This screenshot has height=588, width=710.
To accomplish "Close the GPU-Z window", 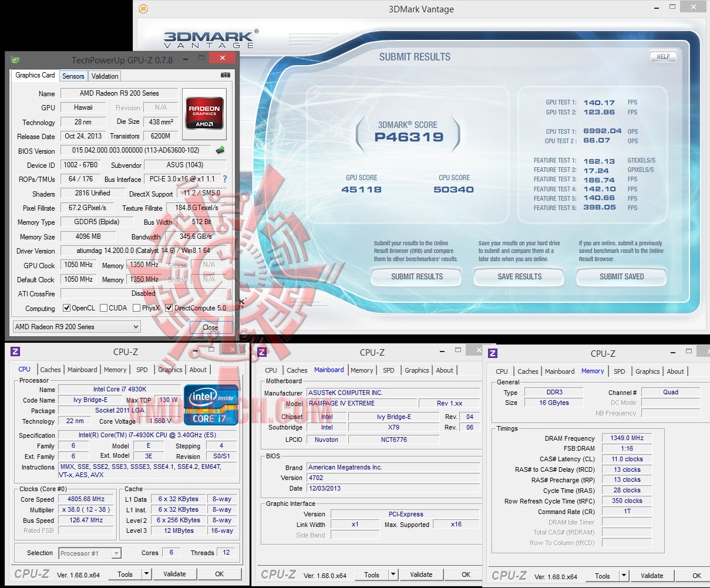I will (222, 58).
